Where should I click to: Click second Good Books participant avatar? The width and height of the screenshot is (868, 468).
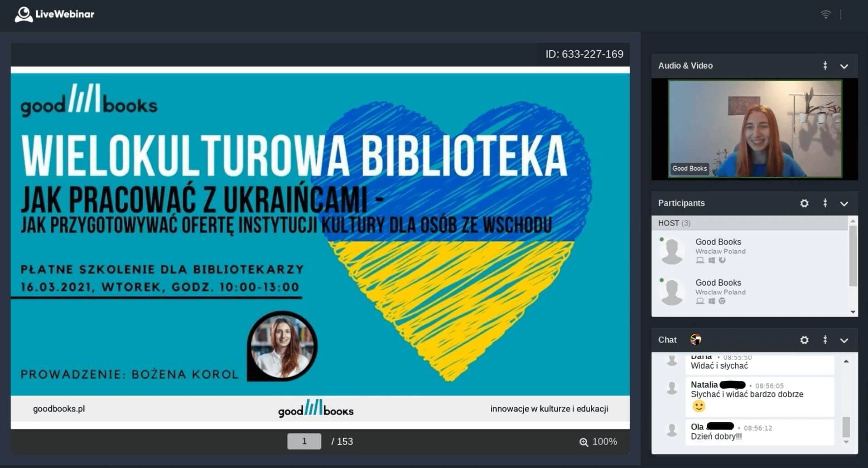tap(672, 292)
